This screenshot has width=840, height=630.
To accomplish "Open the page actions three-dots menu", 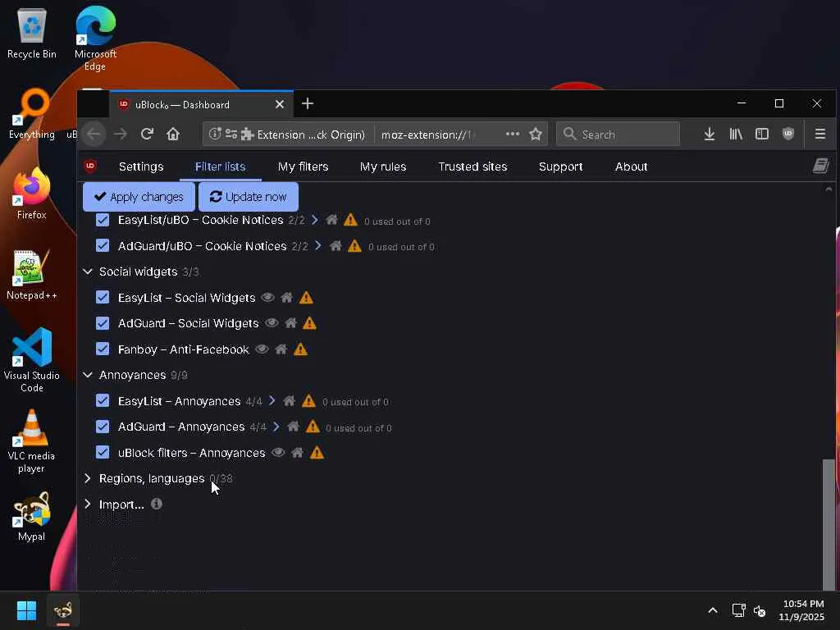I will click(512, 134).
